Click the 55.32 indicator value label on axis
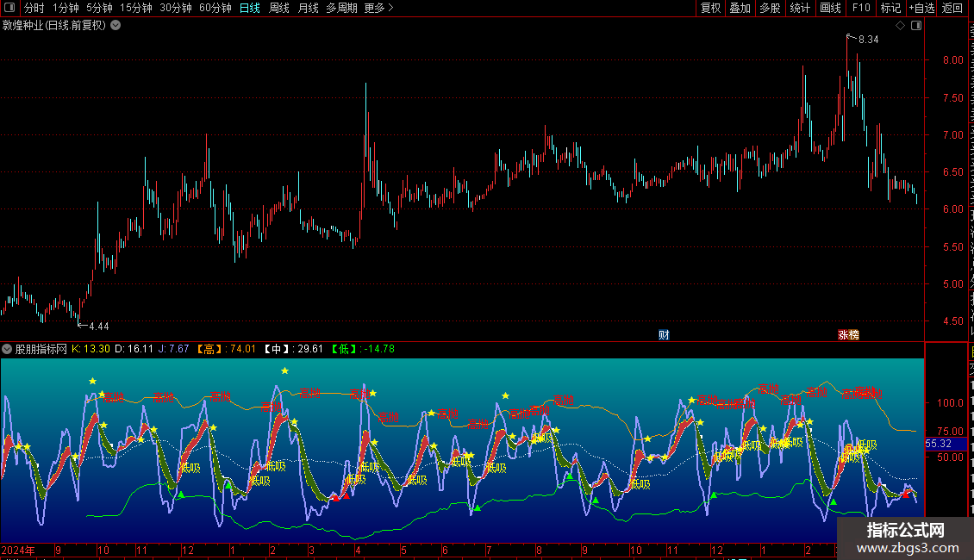Screen dimensions: 974x560 click(938, 443)
